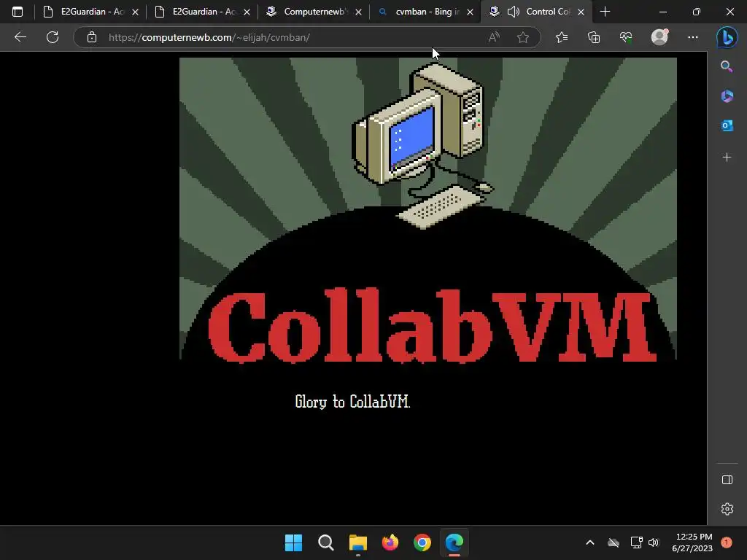
Task: Launch Firefox from the taskbar
Action: 390,542
